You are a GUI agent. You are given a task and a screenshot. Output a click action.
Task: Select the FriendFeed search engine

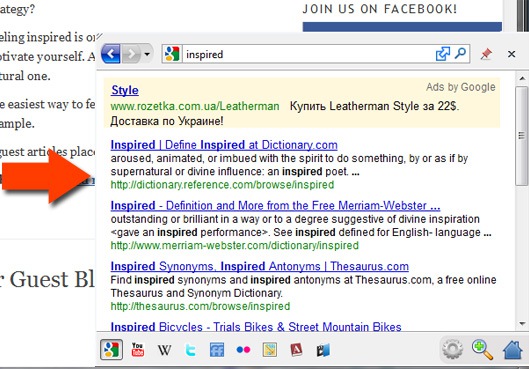217,350
